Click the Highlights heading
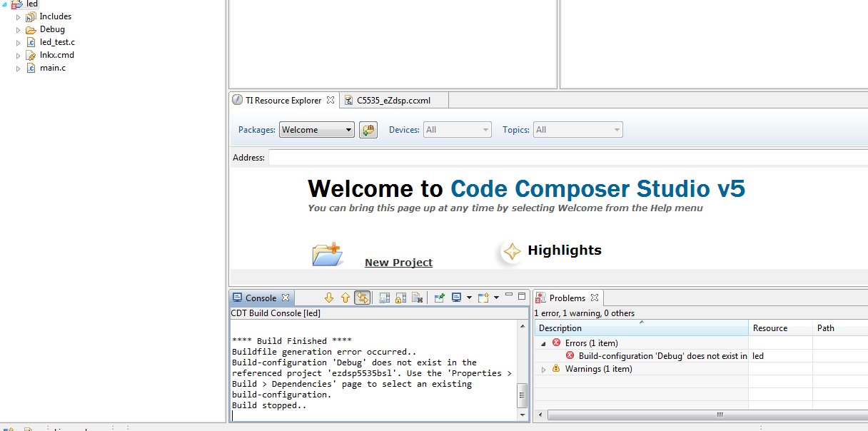This screenshot has width=868, height=431. (565, 250)
